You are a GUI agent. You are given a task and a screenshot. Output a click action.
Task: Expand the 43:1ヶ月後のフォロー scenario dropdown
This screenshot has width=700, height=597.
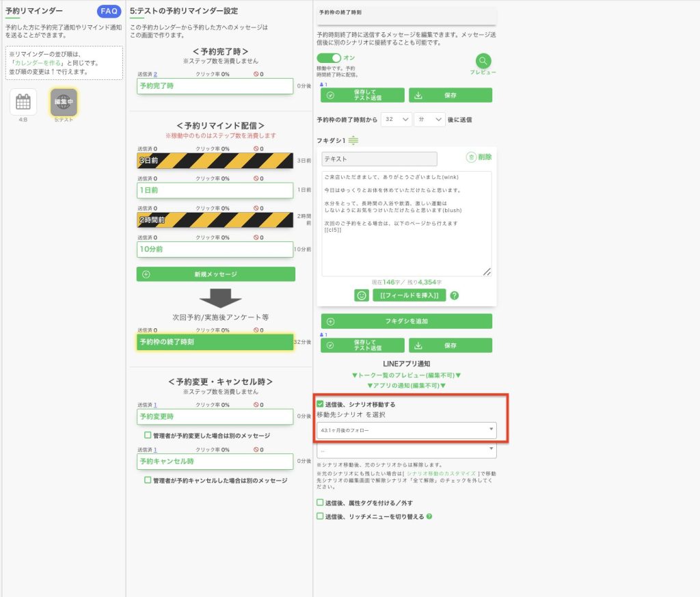pos(406,429)
